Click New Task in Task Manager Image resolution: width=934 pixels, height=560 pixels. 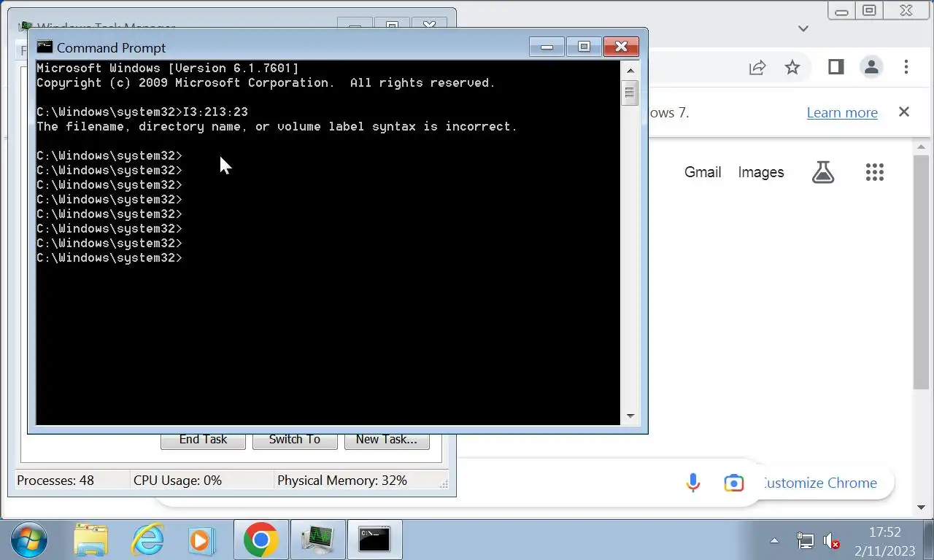[x=387, y=440]
